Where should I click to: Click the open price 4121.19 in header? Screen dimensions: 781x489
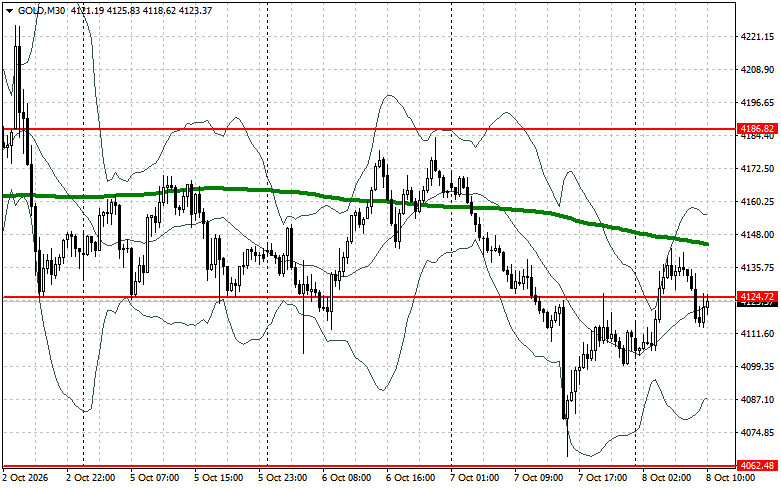coord(87,10)
